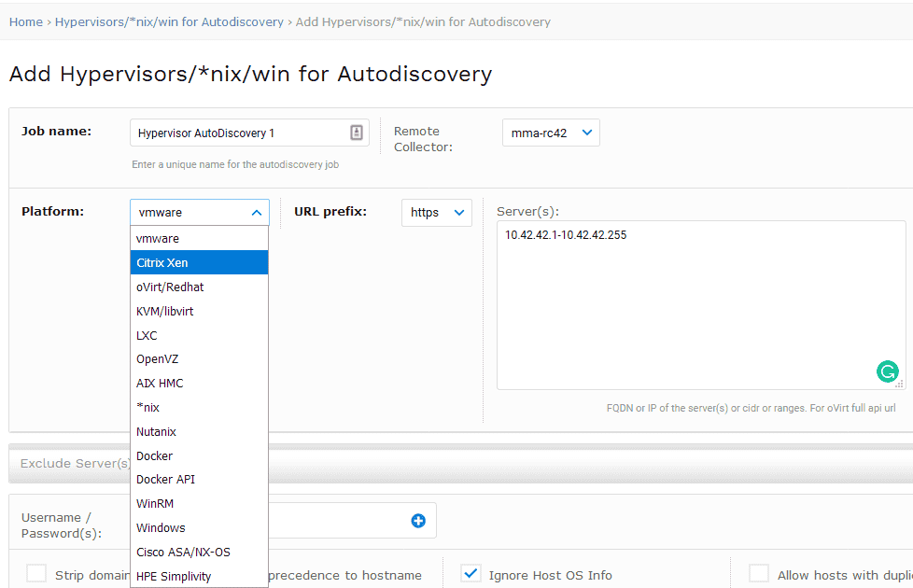
Task: Choose WinRM platform option
Action: 199,504
